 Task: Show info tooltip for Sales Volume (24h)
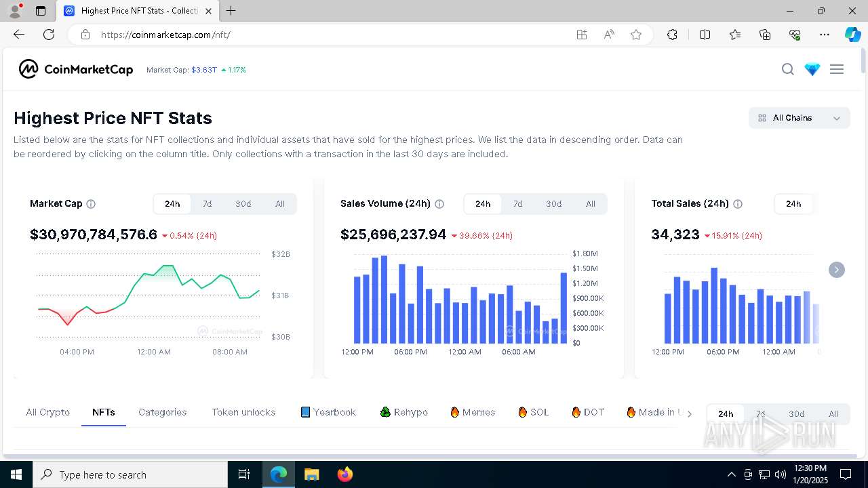439,204
